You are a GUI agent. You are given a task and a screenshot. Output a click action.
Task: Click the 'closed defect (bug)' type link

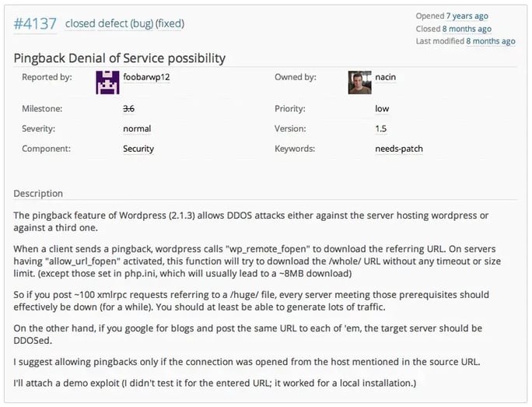108,23
